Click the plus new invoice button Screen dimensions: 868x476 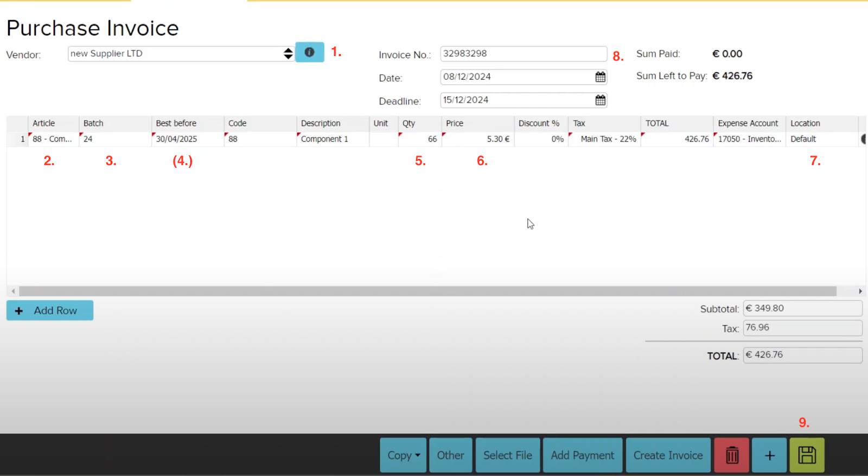[769, 455]
